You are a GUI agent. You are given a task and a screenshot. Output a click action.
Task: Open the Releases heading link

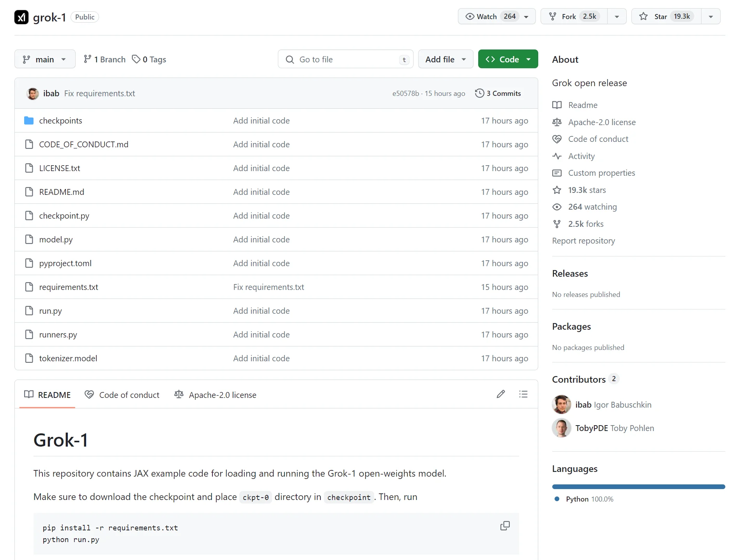tap(570, 274)
